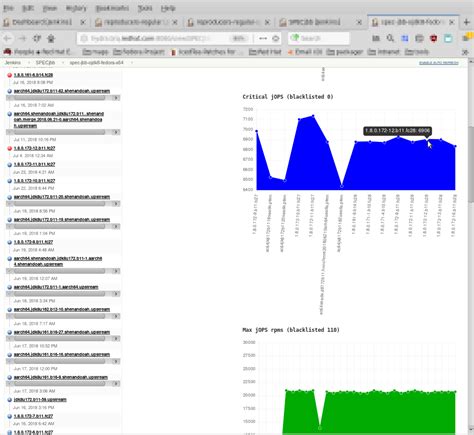Image resolution: width=474 pixels, height=435 pixels.
Task: Open the Library toolbar icon
Action: [376, 38]
